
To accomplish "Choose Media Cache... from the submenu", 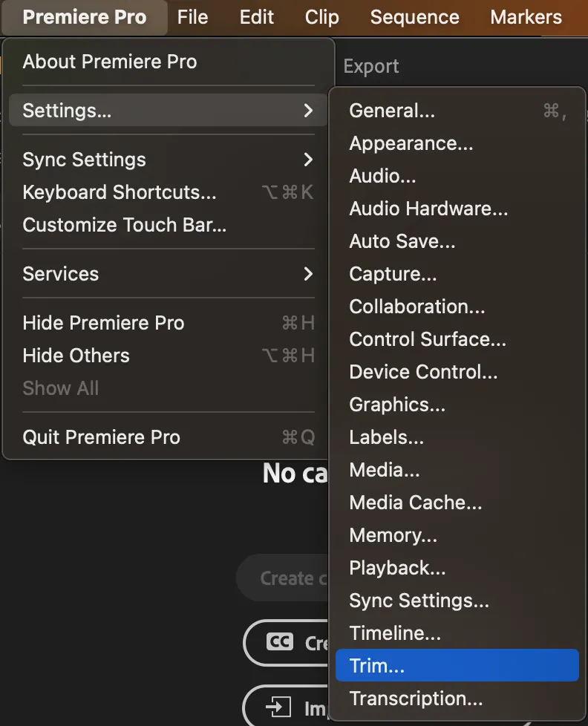I will tap(457, 503).
